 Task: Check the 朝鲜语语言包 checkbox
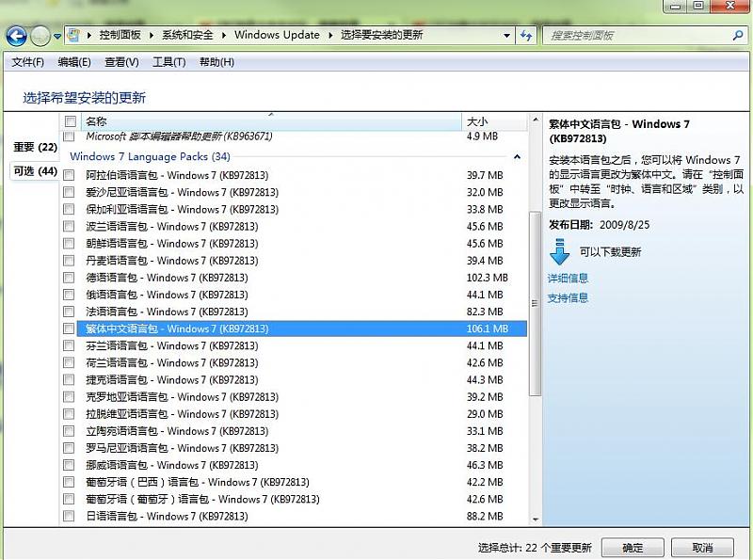tap(69, 244)
